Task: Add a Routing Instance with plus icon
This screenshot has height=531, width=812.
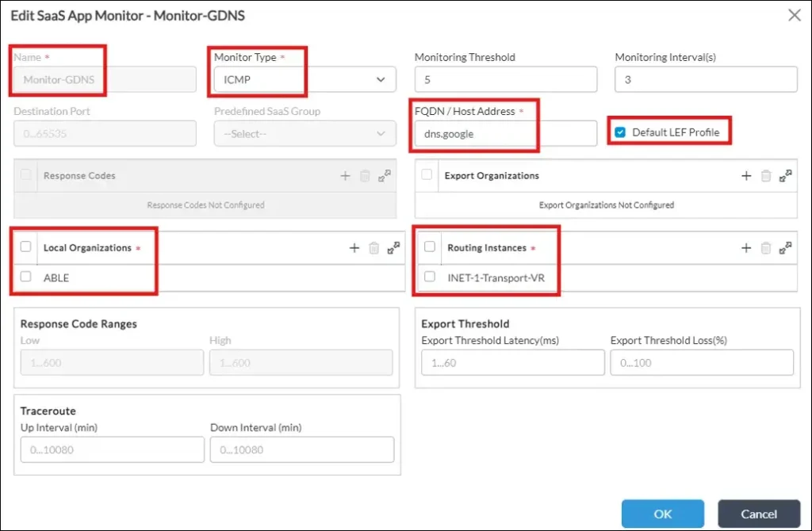Action: click(746, 248)
